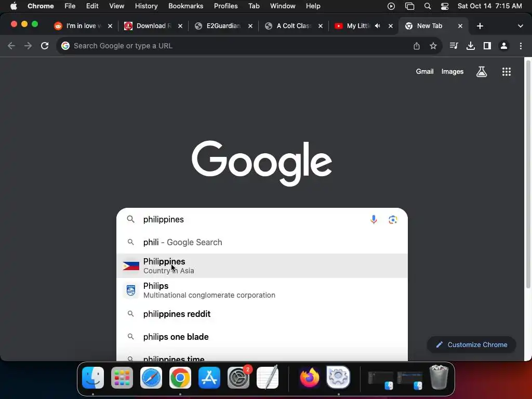The height and width of the screenshot is (399, 532).
Task: Open the Trash in the Dock
Action: (438, 377)
